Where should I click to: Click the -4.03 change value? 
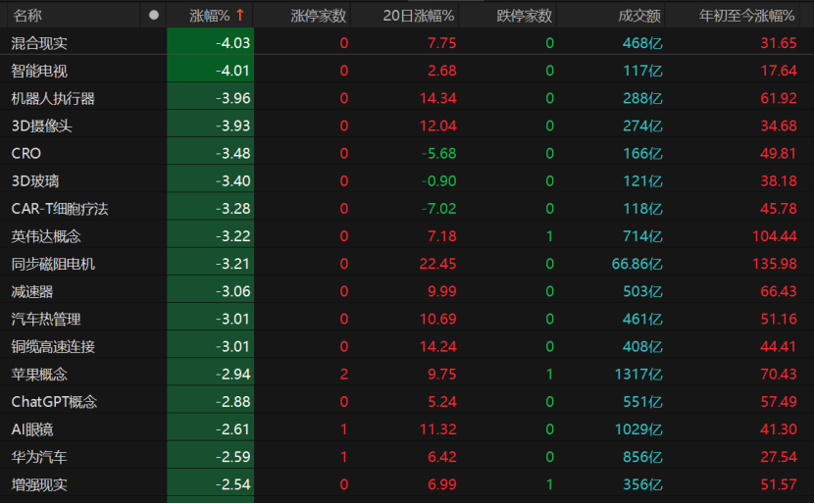[232, 42]
